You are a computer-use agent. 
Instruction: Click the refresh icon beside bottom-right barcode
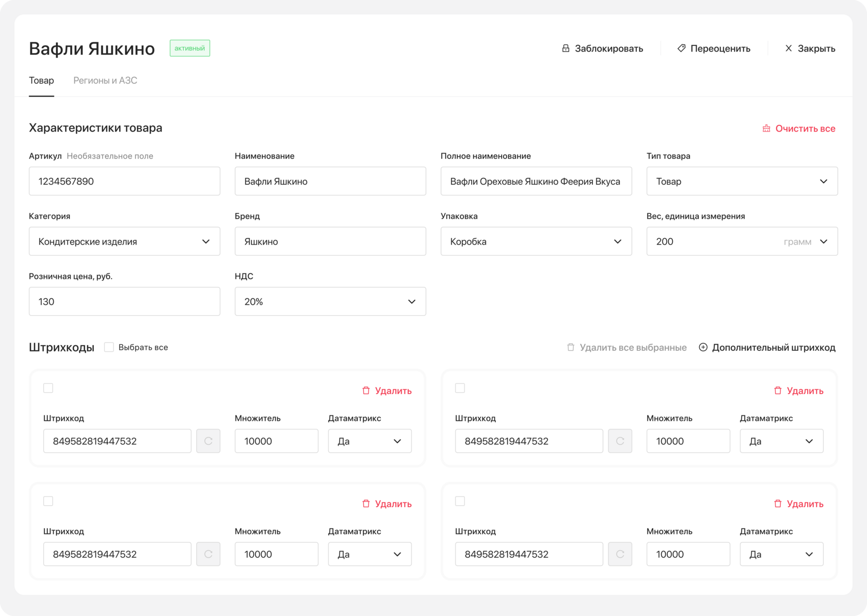620,554
